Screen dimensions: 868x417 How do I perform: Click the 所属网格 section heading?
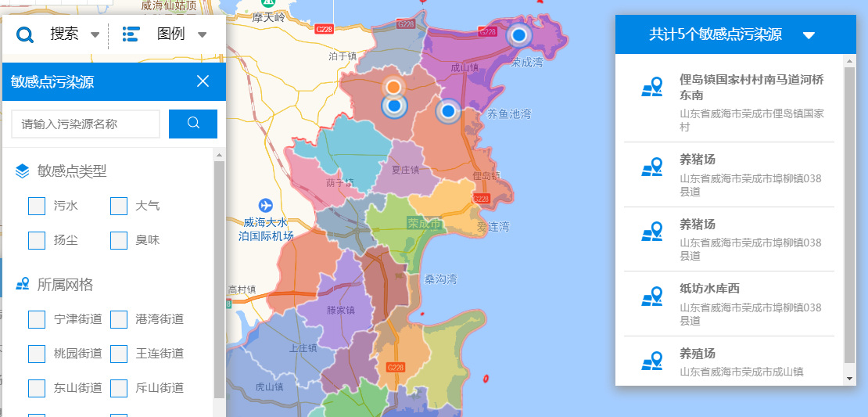[66, 285]
